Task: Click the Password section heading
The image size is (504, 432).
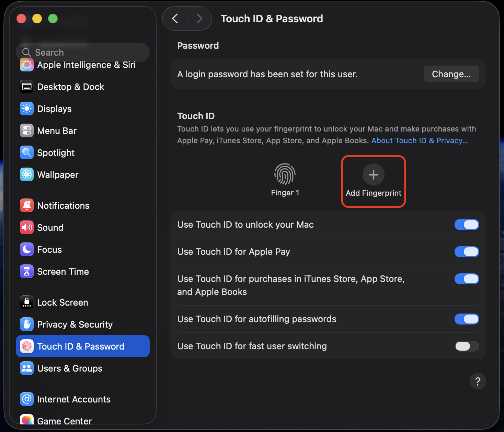Action: tap(198, 46)
